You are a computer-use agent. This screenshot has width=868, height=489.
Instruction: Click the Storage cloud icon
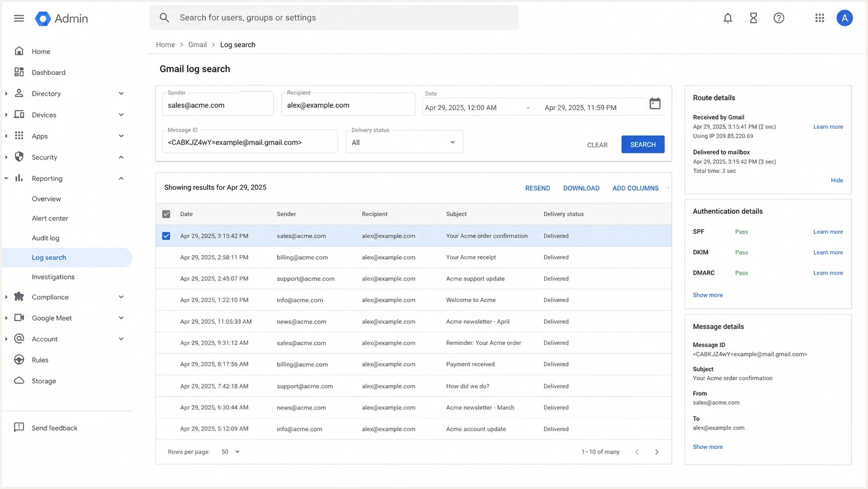coord(19,380)
